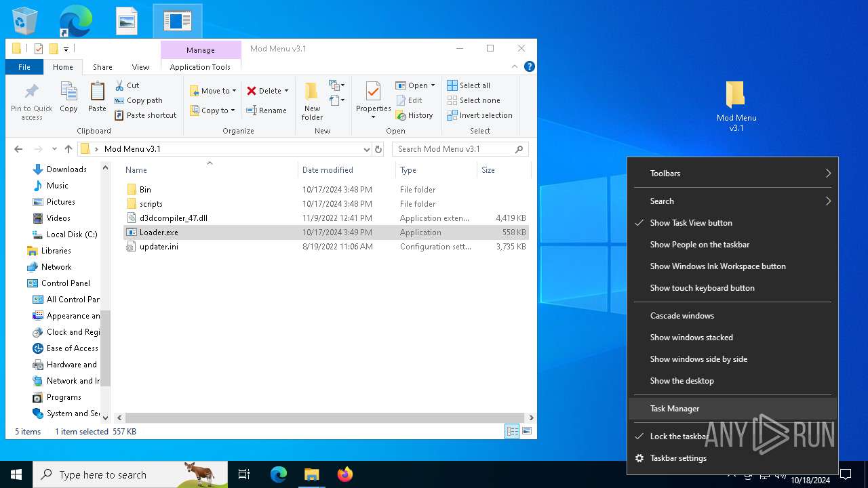Go up one folder level arrow
868x488 pixels.
pyautogui.click(x=68, y=149)
